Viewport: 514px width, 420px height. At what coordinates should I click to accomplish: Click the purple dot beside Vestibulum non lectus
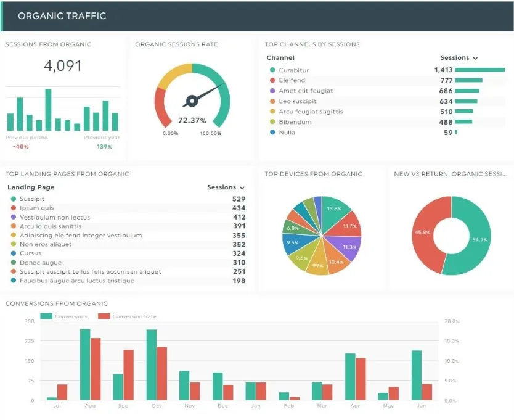[13, 218]
